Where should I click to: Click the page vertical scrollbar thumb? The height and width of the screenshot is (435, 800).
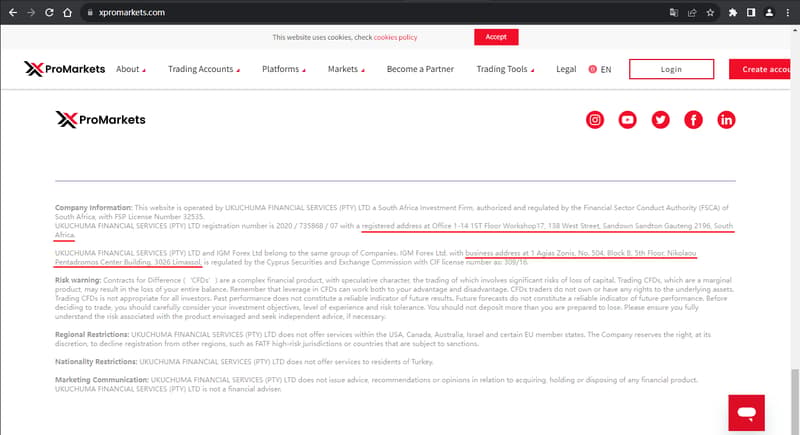pyautogui.click(x=795, y=401)
